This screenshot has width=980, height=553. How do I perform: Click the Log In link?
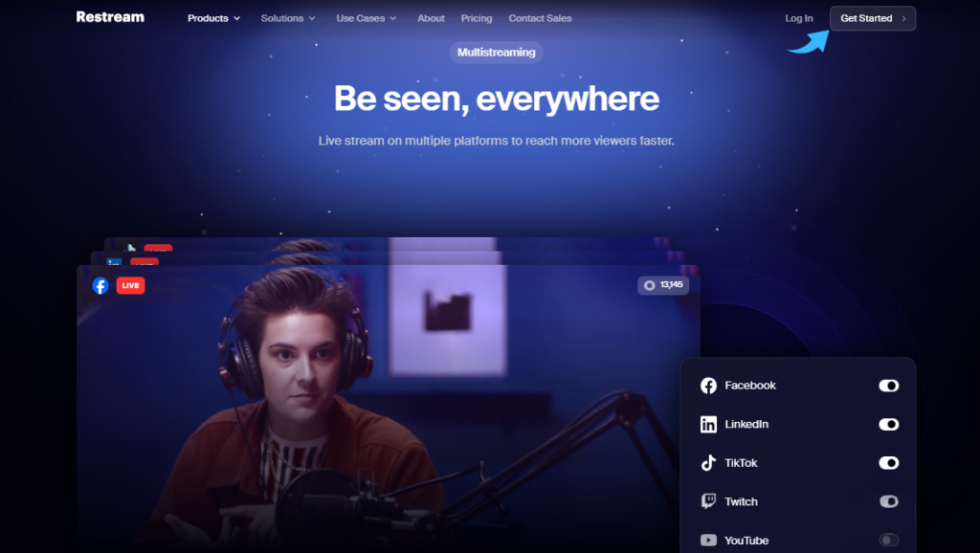pyautogui.click(x=798, y=17)
